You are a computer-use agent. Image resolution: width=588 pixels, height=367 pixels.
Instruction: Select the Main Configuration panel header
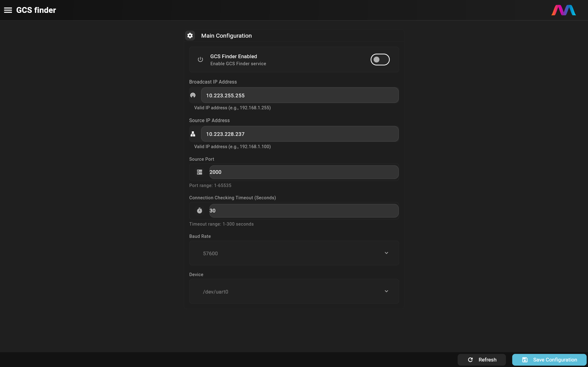tap(226, 36)
